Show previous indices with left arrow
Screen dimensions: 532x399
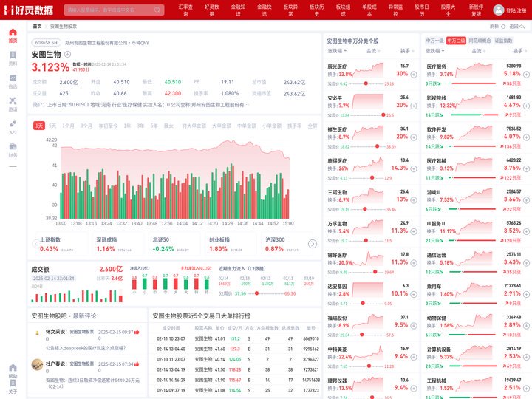pyautogui.click(x=35, y=244)
